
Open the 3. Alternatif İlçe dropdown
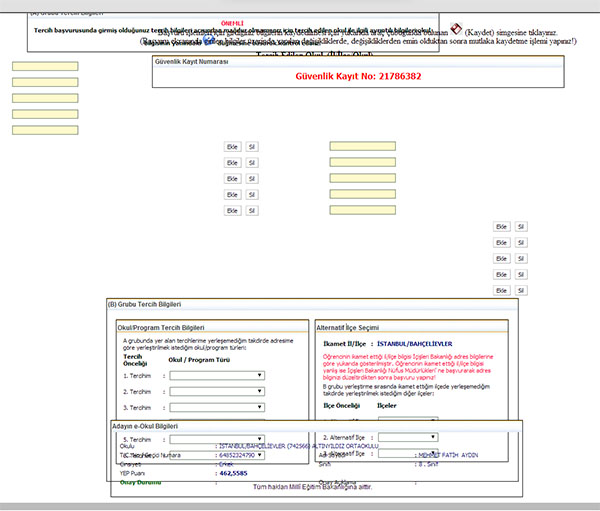point(408,453)
